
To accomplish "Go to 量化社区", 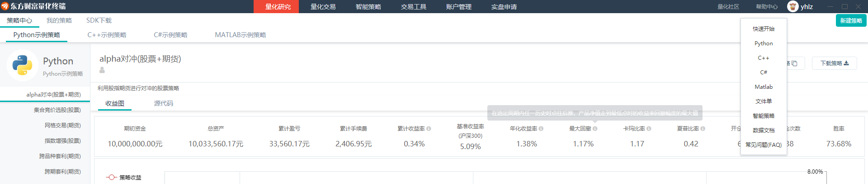I will [x=728, y=7].
